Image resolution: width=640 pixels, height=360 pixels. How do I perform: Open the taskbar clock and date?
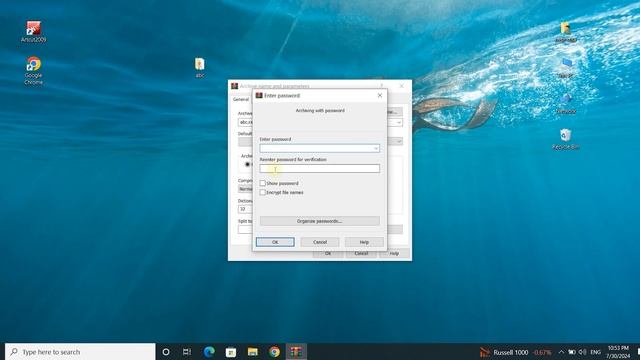tap(618, 352)
